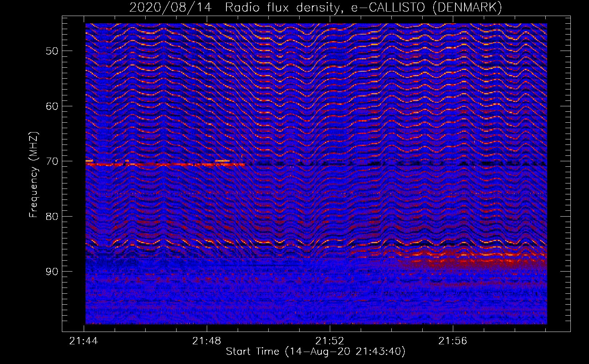The width and height of the screenshot is (589, 364).
Task: Click the '60' frequency tick label
Action: (52, 106)
